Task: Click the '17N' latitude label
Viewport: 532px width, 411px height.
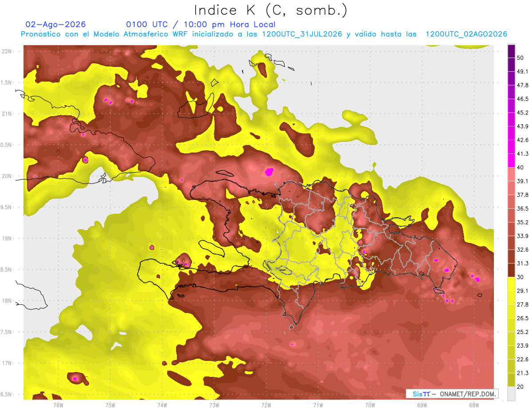Action: click(7, 363)
